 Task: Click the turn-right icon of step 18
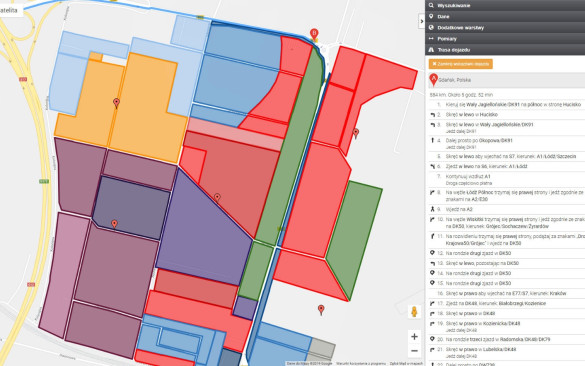click(x=432, y=314)
